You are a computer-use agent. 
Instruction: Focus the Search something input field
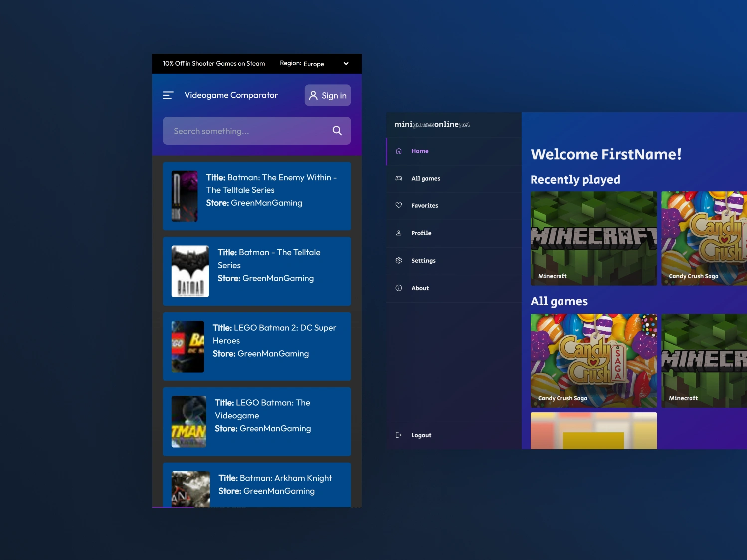(256, 131)
